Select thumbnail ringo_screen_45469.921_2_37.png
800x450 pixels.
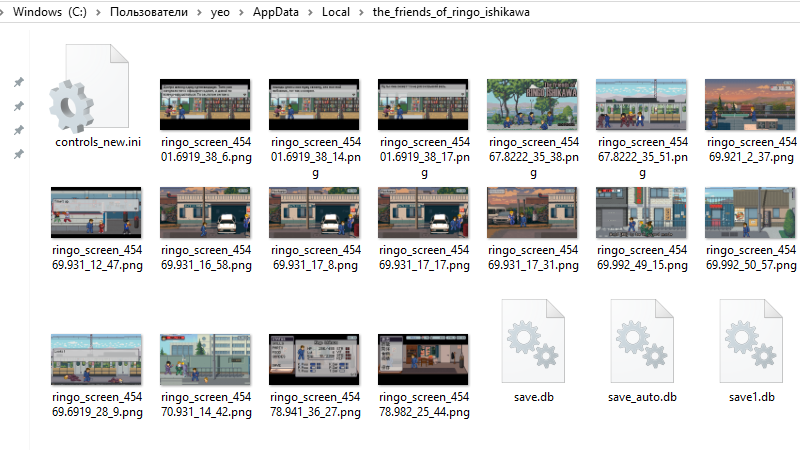coord(750,105)
